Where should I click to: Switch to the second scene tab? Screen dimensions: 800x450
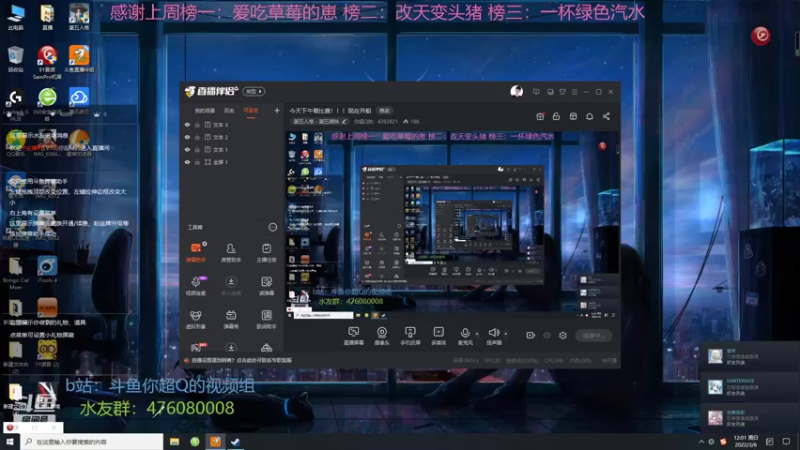point(229,111)
